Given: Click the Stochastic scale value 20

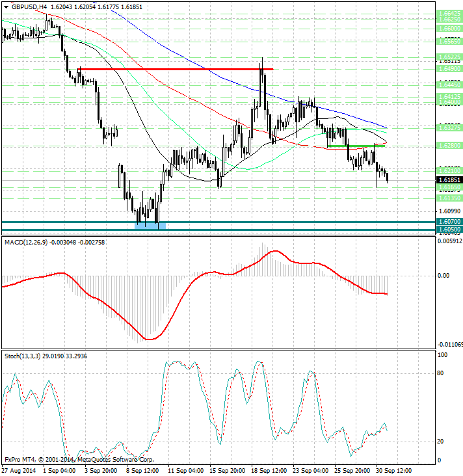Looking at the screenshot, I should pos(440,442).
